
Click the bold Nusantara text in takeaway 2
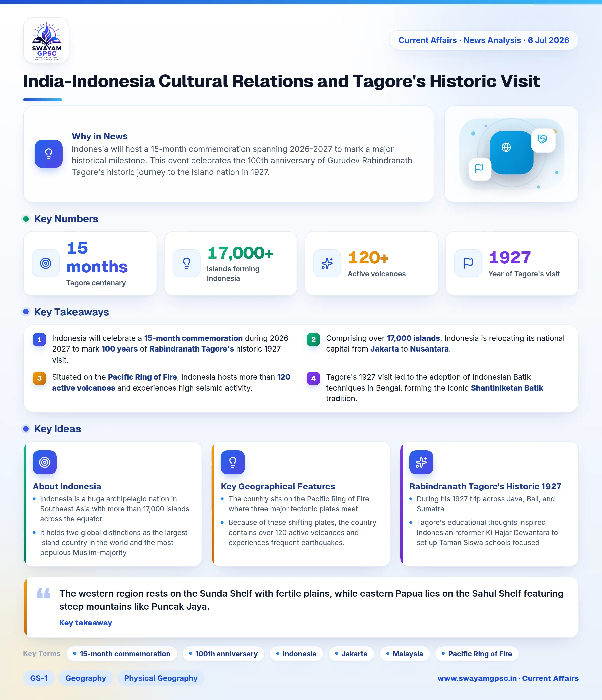pyautogui.click(x=429, y=349)
